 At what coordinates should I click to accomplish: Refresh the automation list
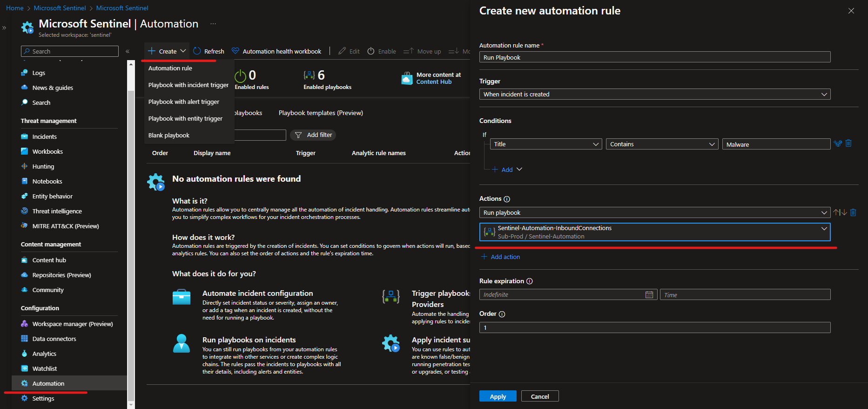click(209, 51)
